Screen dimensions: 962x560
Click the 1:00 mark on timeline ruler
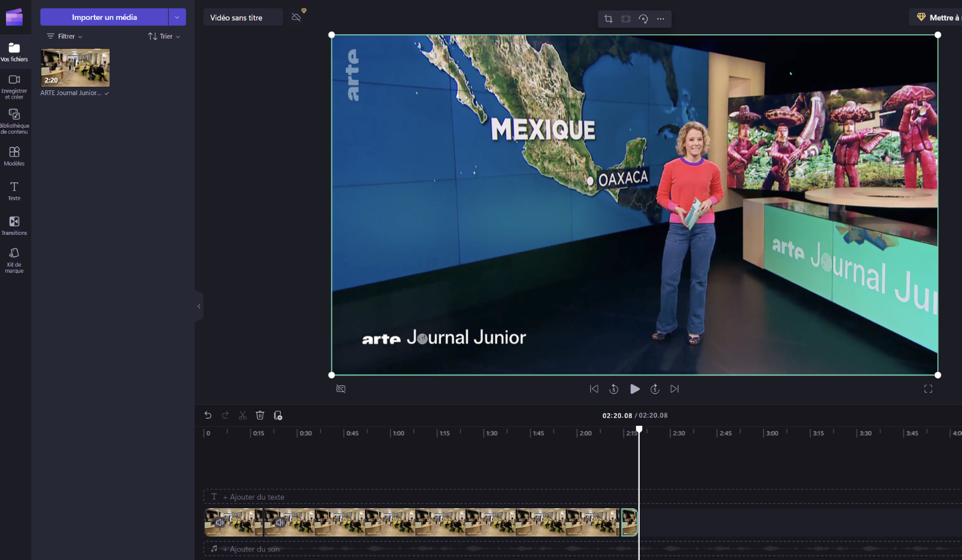pos(398,434)
